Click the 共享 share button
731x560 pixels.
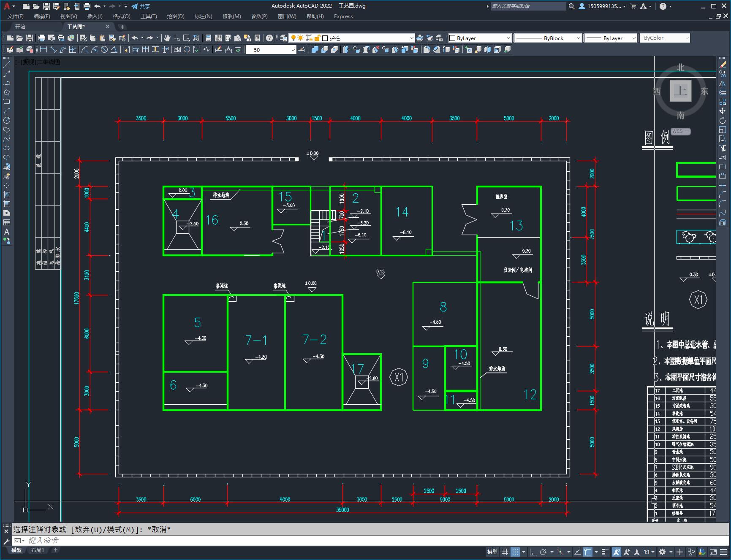coord(141,6)
